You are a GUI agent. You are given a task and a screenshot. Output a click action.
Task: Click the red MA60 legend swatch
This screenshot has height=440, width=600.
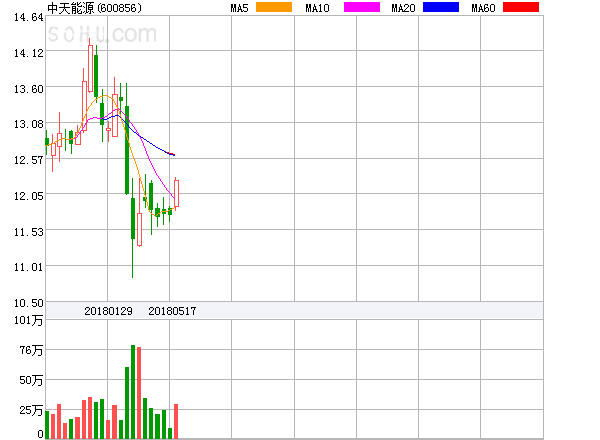(520, 8)
